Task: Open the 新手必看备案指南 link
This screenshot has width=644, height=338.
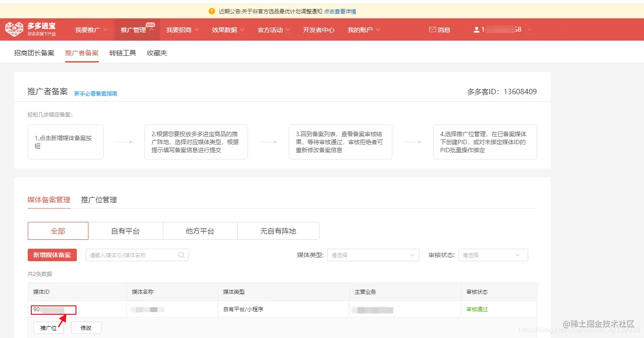Action: point(96,93)
